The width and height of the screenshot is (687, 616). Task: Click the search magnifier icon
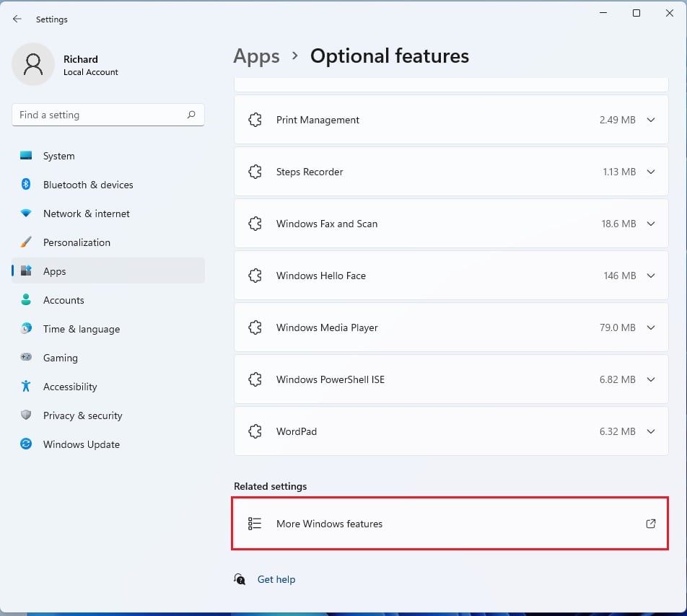[191, 115]
